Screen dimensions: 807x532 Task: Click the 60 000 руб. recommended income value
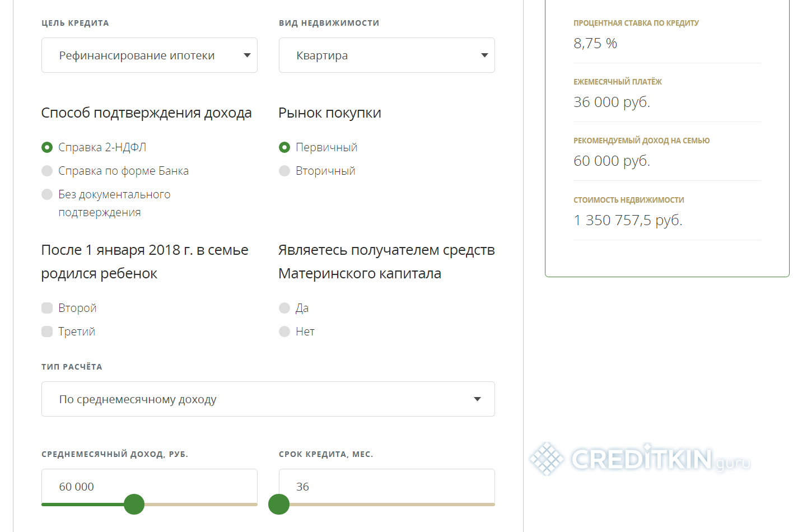tap(612, 161)
